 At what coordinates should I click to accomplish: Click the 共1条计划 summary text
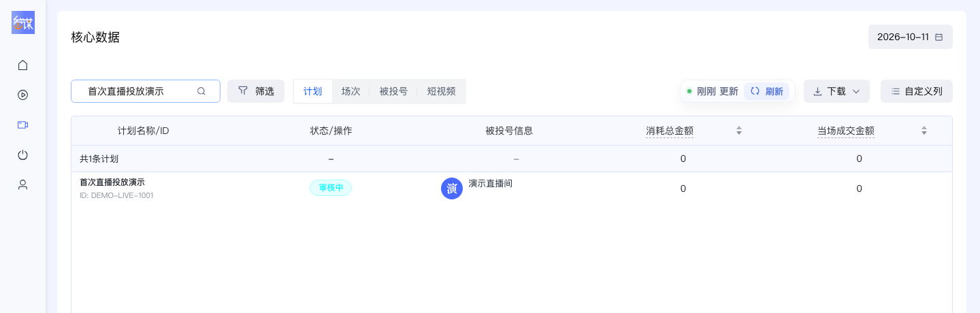click(99, 159)
